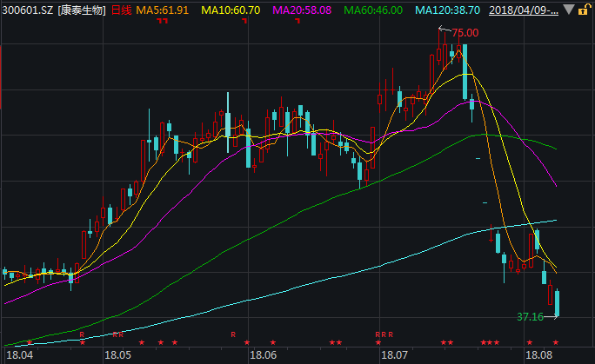Click the 37.16 low price marker

point(530,316)
